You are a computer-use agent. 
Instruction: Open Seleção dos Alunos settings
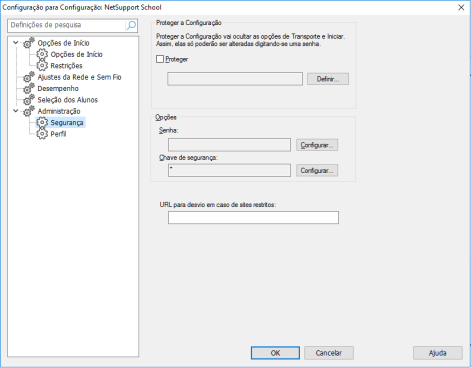coord(68,100)
